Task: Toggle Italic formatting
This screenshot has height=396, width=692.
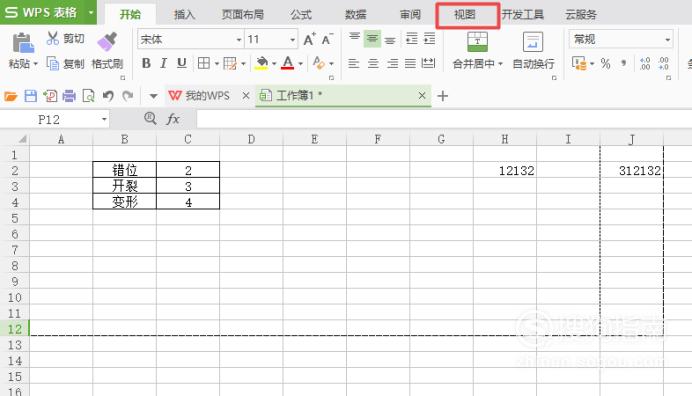Action: coord(164,63)
